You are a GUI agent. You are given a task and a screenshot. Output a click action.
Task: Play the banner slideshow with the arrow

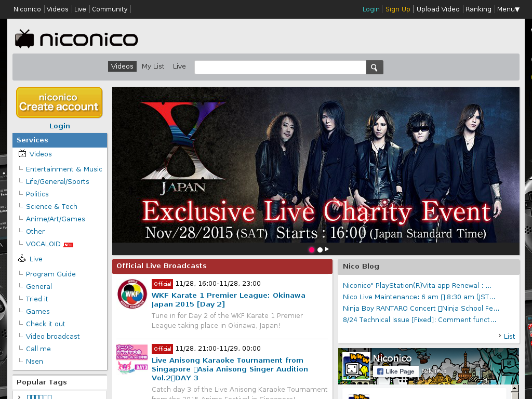[327, 249]
